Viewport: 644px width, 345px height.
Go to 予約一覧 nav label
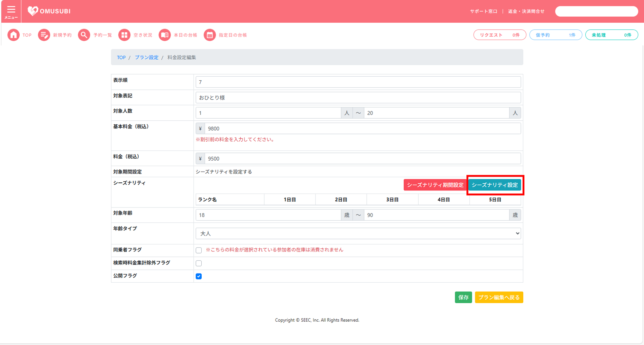pos(103,35)
